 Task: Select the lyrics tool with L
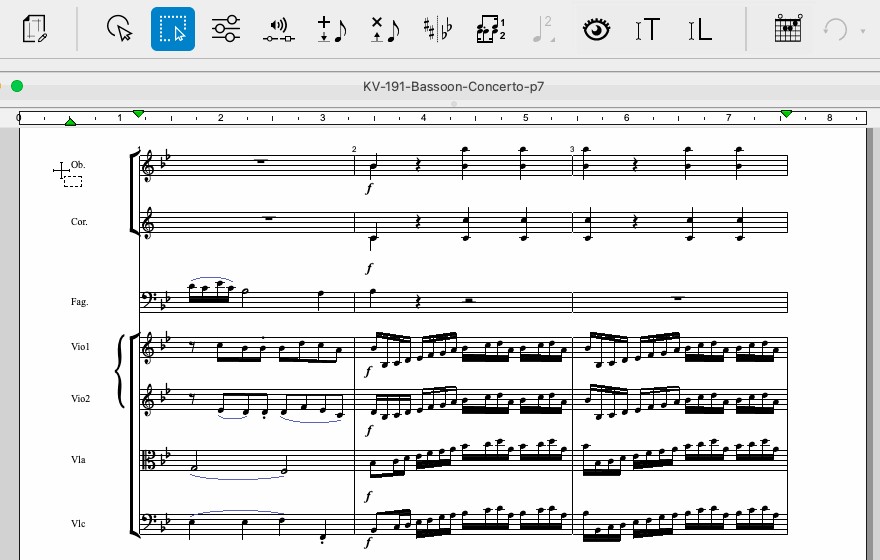[700, 30]
